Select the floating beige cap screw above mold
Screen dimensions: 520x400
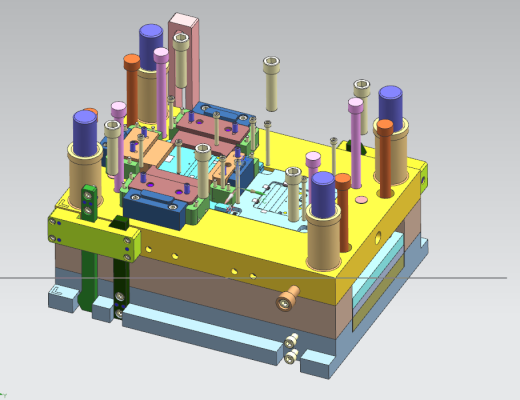tap(271, 84)
